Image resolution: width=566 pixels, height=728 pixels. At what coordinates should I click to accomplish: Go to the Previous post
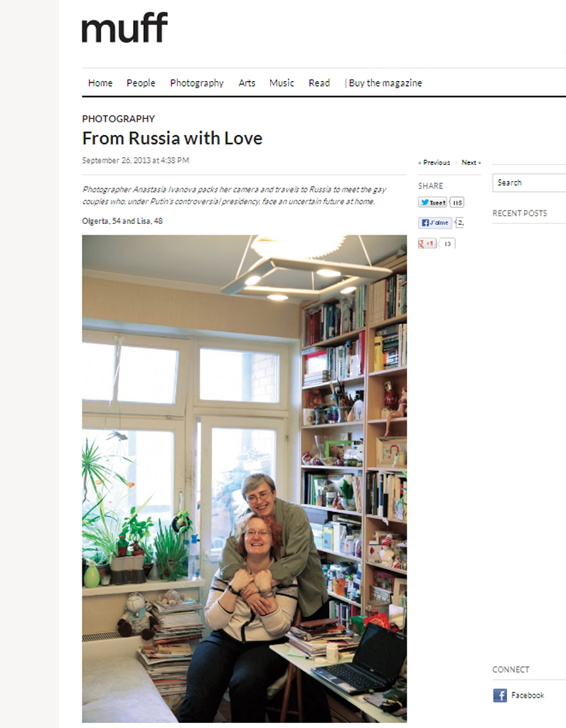click(434, 163)
